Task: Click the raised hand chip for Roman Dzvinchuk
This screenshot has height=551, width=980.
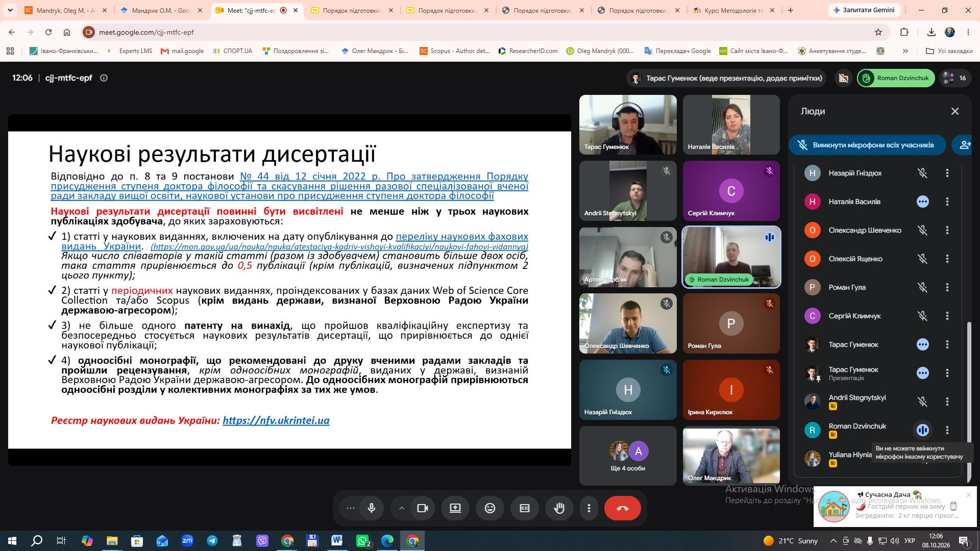Action: pyautogui.click(x=896, y=78)
